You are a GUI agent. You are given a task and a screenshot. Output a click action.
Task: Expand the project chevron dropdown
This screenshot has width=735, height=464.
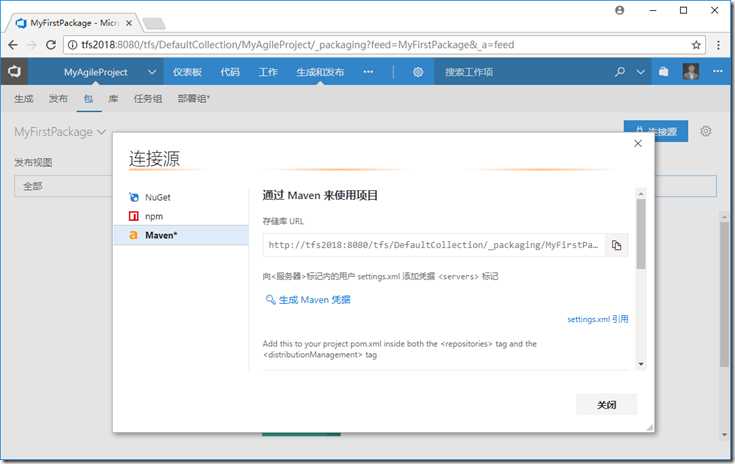(152, 72)
